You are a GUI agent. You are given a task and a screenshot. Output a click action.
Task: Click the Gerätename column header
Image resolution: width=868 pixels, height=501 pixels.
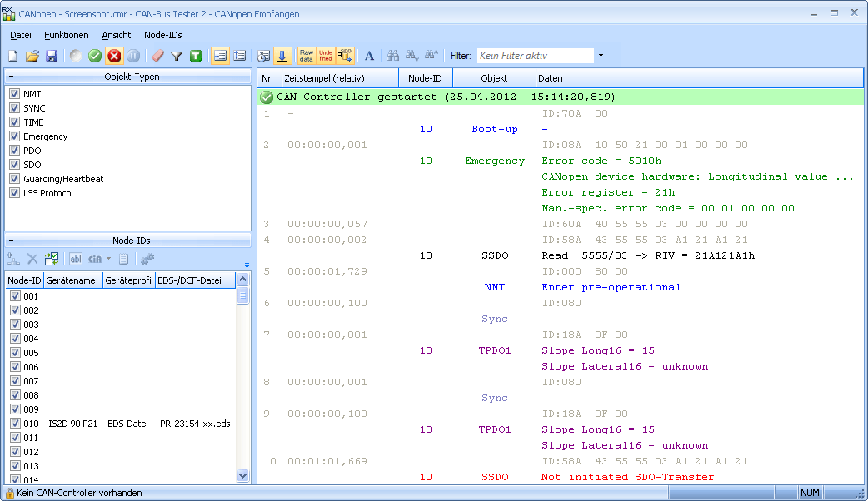pos(73,280)
